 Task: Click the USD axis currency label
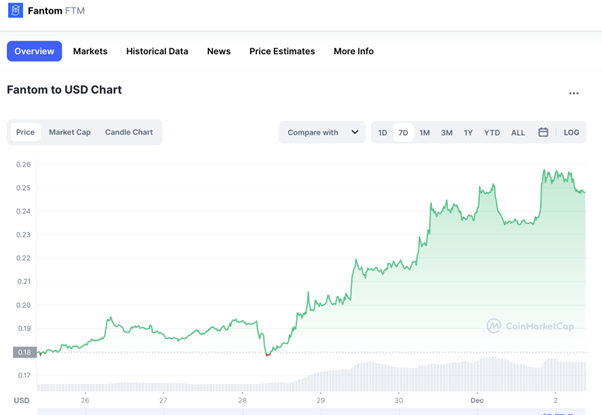[x=22, y=400]
